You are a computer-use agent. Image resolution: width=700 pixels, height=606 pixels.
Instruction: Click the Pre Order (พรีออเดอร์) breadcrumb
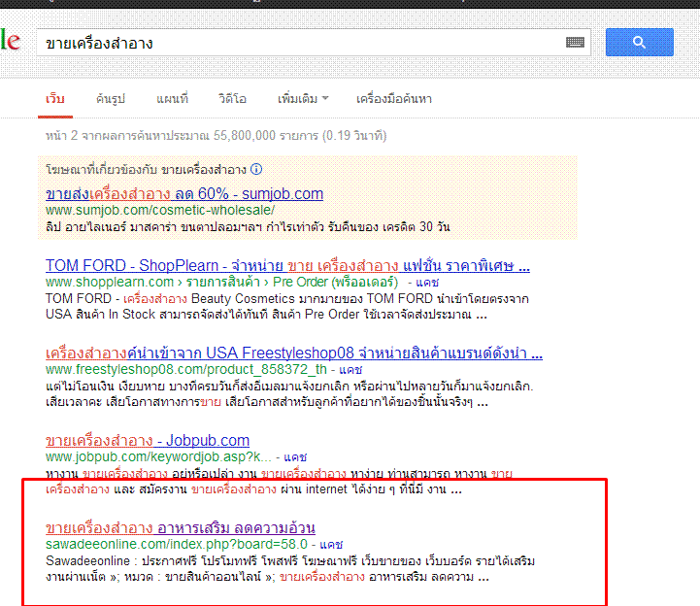tap(335, 283)
